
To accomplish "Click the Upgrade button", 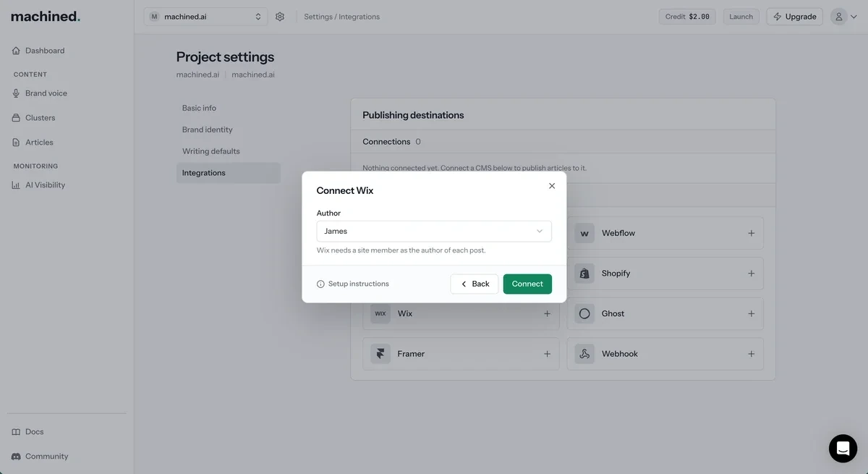I will (794, 17).
